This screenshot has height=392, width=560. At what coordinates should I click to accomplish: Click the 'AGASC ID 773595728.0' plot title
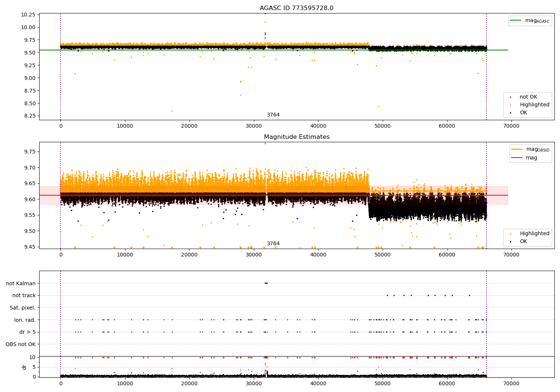point(296,8)
